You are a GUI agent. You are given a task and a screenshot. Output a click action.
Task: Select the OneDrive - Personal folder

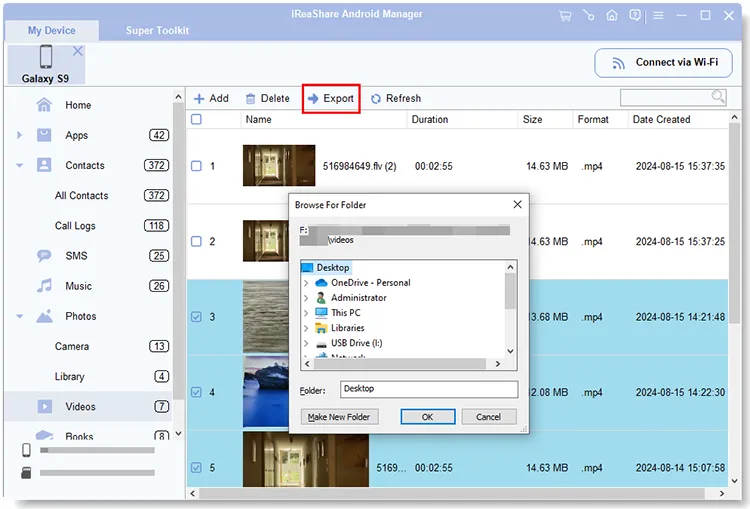[x=370, y=283]
